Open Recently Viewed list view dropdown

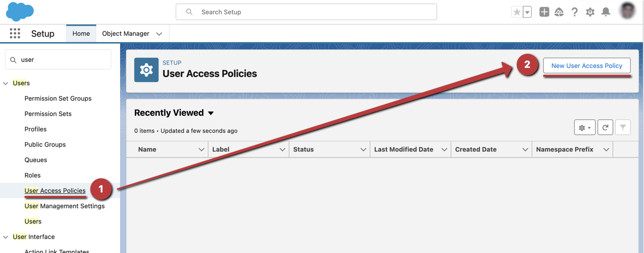click(x=211, y=113)
